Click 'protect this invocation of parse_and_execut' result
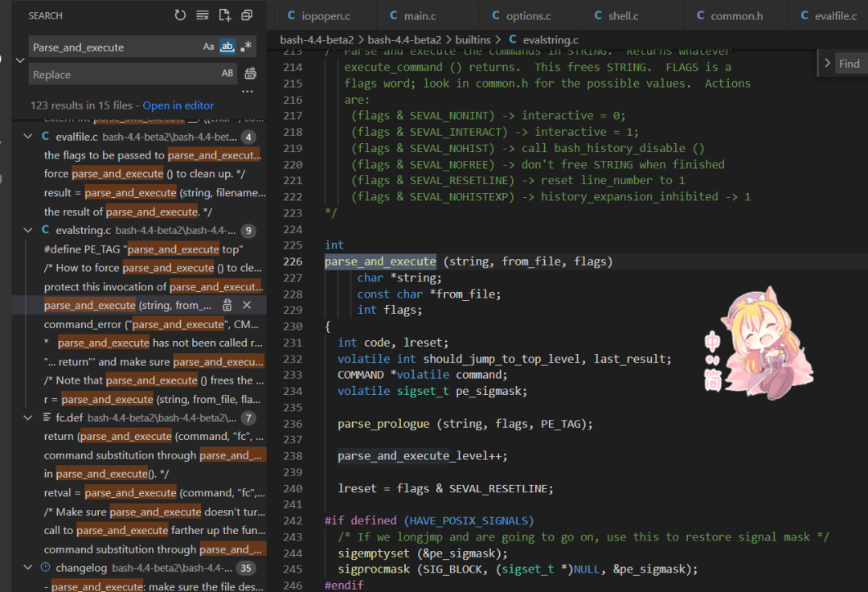The width and height of the screenshot is (868, 592). coord(154,287)
